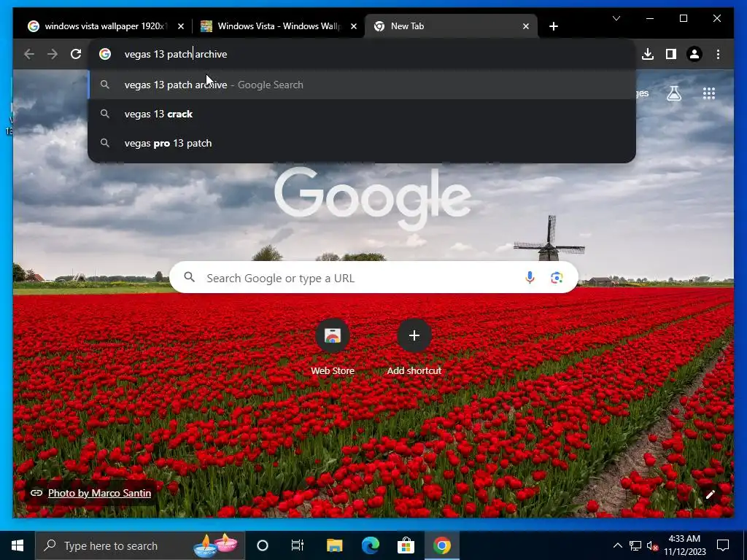Viewport: 747px width, 560px height.
Task: Select suggestion vegas pro 13 patch
Action: (x=362, y=144)
